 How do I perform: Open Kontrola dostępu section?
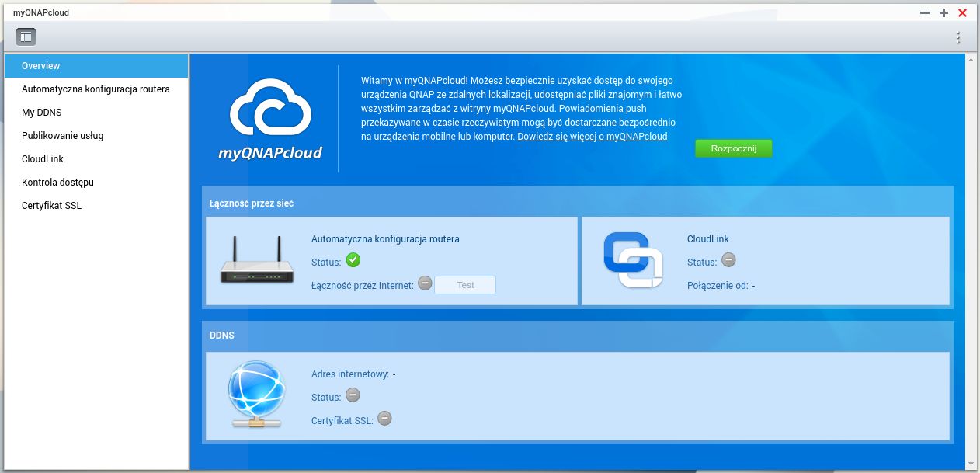[57, 182]
